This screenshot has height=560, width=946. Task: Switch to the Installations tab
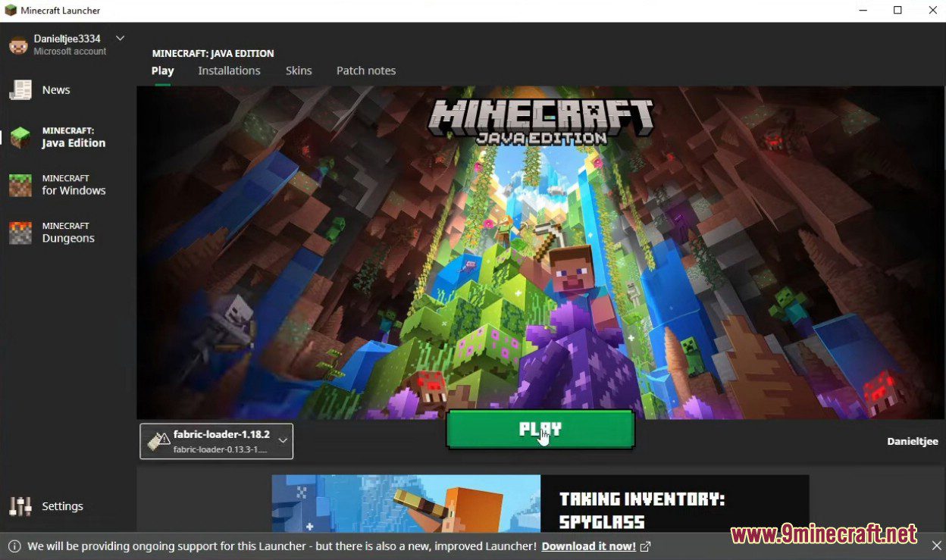click(x=229, y=70)
